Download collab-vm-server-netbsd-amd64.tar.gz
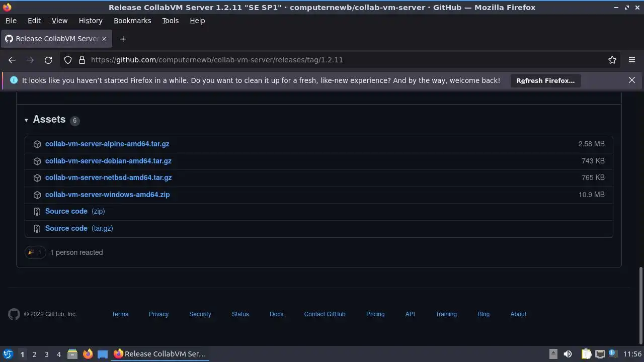The image size is (644, 362). click(x=109, y=177)
